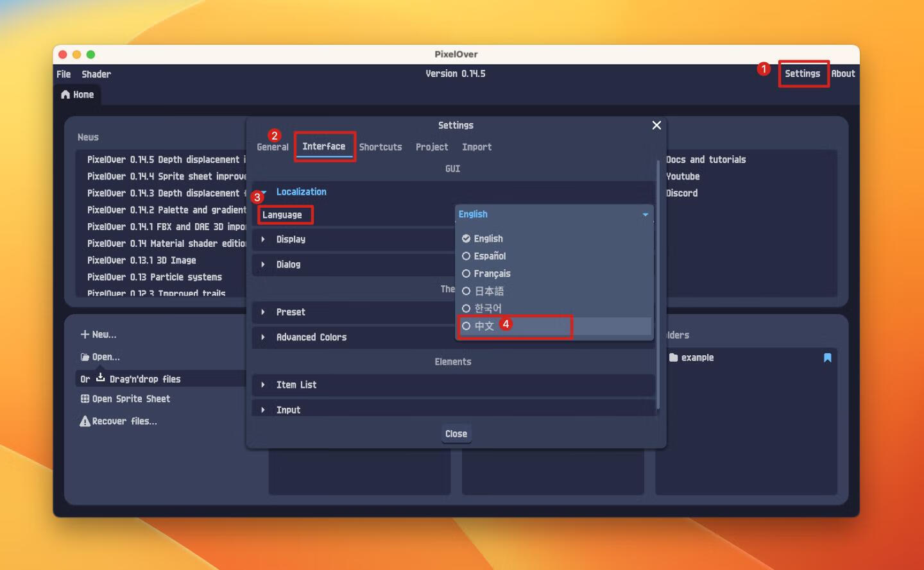Image resolution: width=924 pixels, height=570 pixels.
Task: Click the folder icon beside example
Action: pyautogui.click(x=673, y=358)
